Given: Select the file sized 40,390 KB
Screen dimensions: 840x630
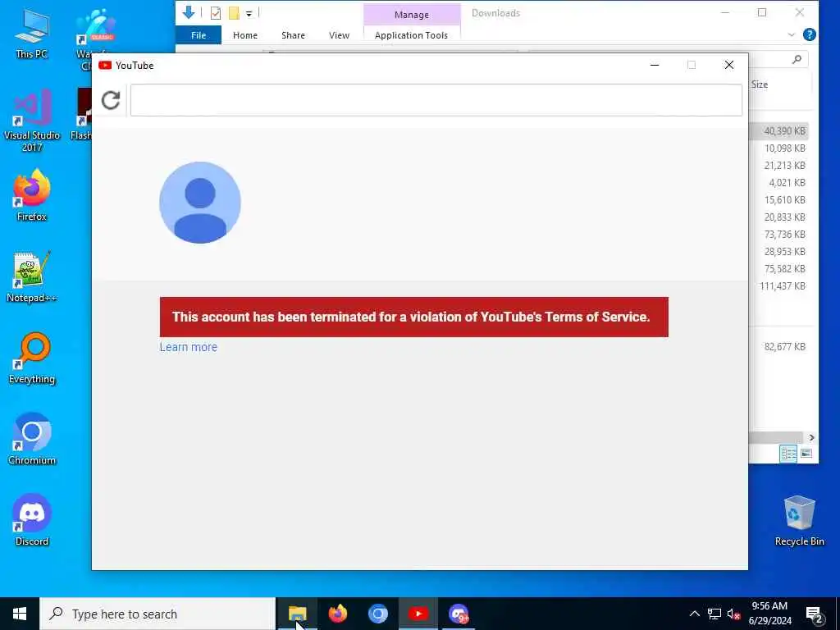Looking at the screenshot, I should (784, 131).
